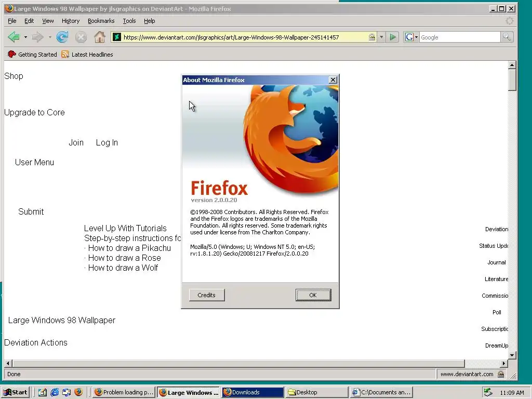
Task: Click OK in the About Firefox dialog
Action: pyautogui.click(x=313, y=295)
